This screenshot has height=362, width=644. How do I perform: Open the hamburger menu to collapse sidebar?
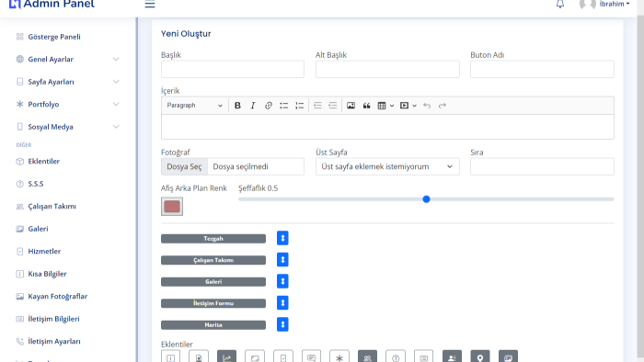150,5
